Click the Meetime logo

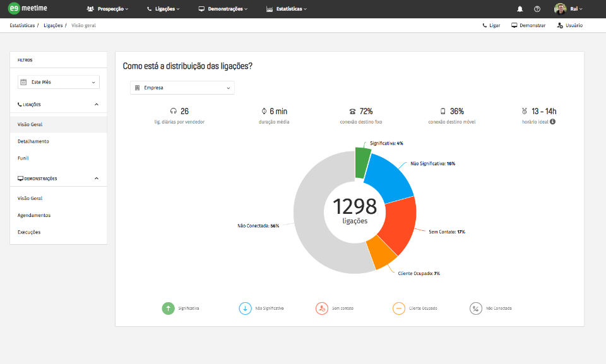[28, 9]
